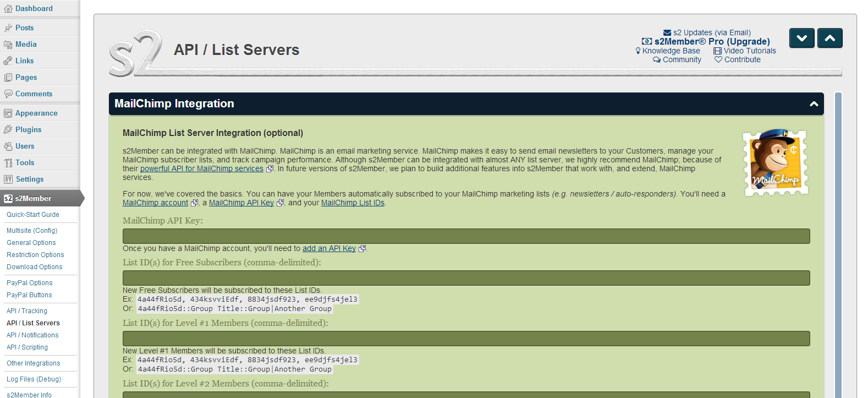
Task: Click the Posts pin icon
Action: click(8, 28)
